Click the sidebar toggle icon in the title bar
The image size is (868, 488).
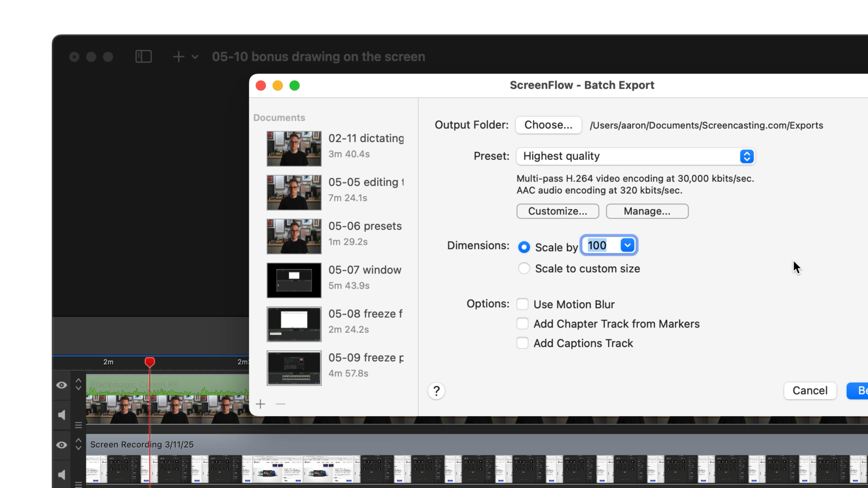coord(143,56)
